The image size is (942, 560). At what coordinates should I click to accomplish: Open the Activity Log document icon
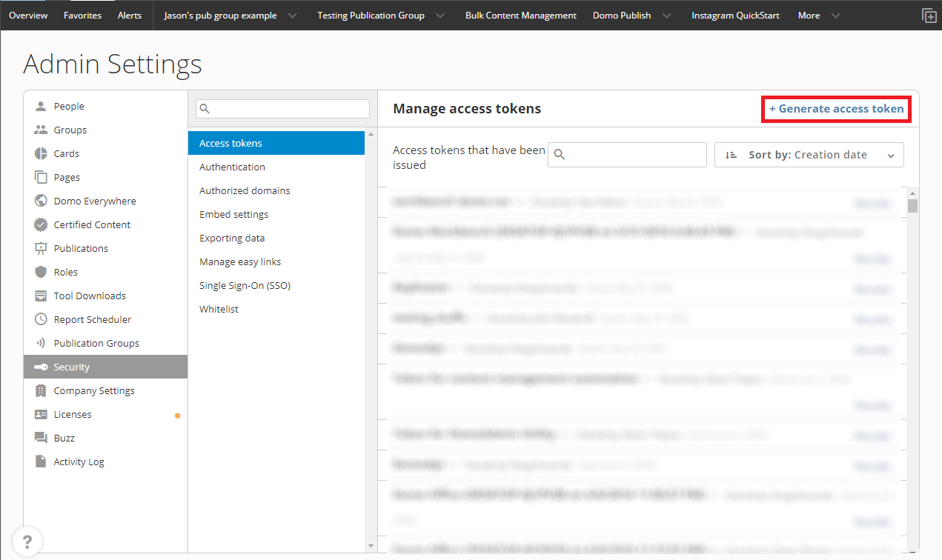[x=42, y=461]
